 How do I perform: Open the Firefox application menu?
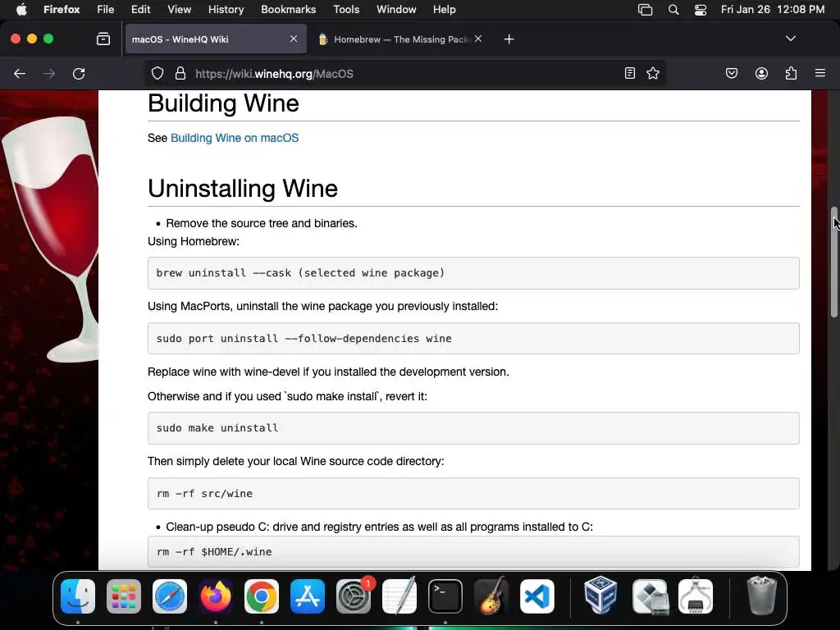(x=62, y=10)
